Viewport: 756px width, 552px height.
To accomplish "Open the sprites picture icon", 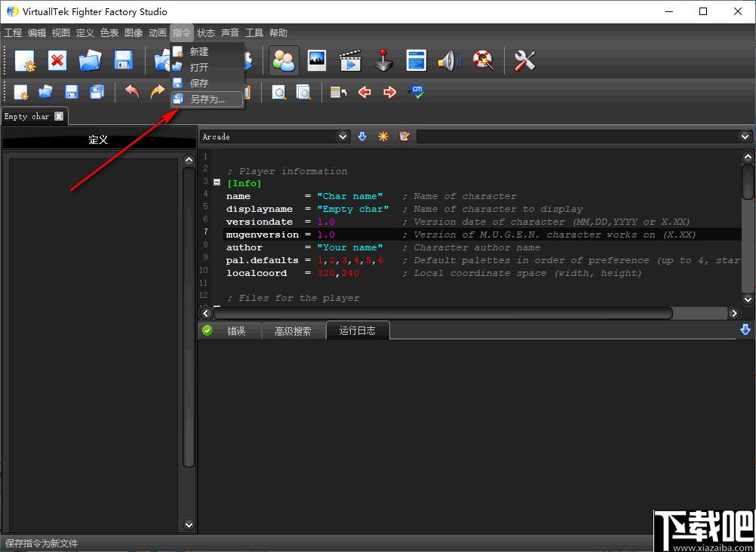I will pos(317,61).
